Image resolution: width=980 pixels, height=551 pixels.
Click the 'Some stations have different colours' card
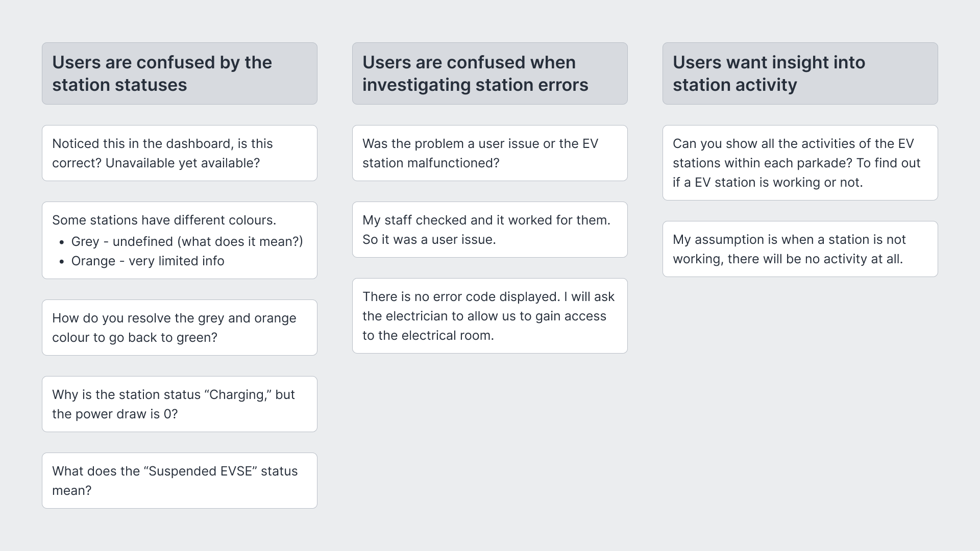coord(180,240)
